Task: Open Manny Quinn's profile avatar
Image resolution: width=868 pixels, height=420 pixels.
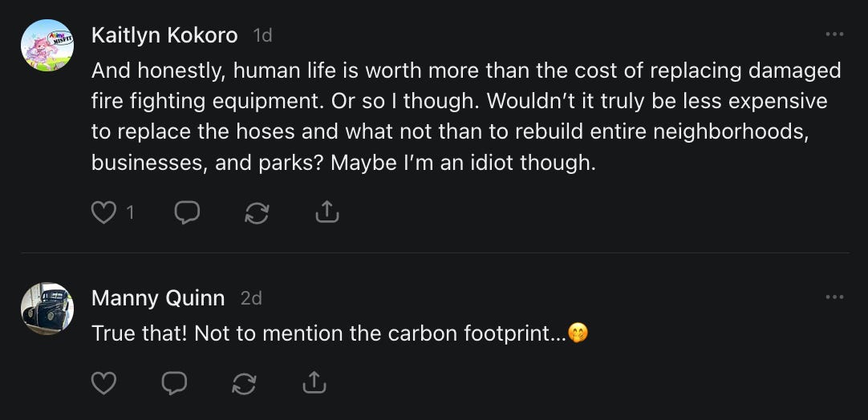Action: click(x=47, y=309)
